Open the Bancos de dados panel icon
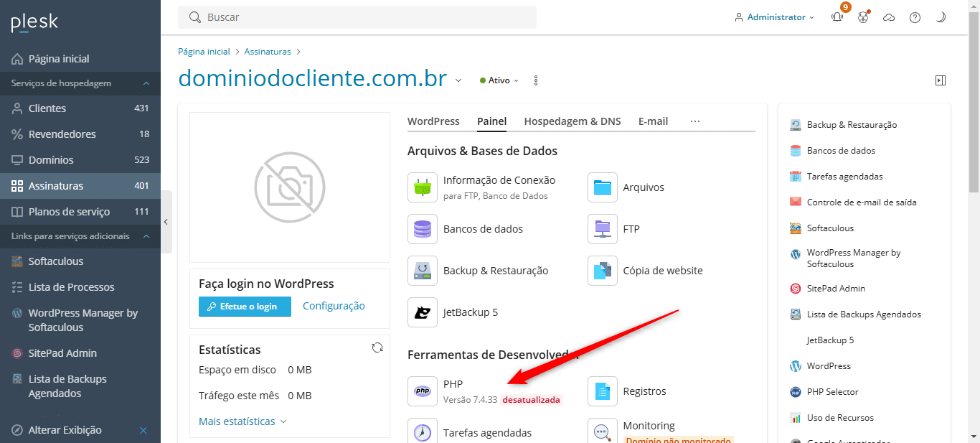 coord(423,229)
